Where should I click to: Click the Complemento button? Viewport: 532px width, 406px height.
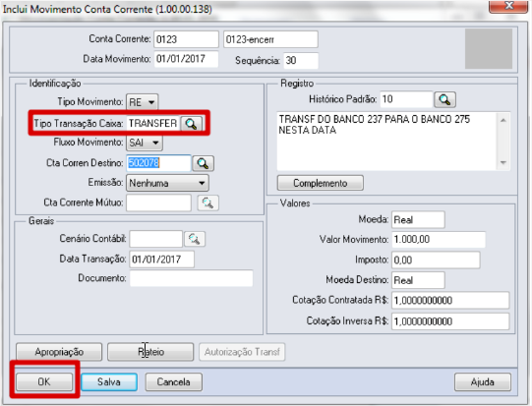(321, 183)
